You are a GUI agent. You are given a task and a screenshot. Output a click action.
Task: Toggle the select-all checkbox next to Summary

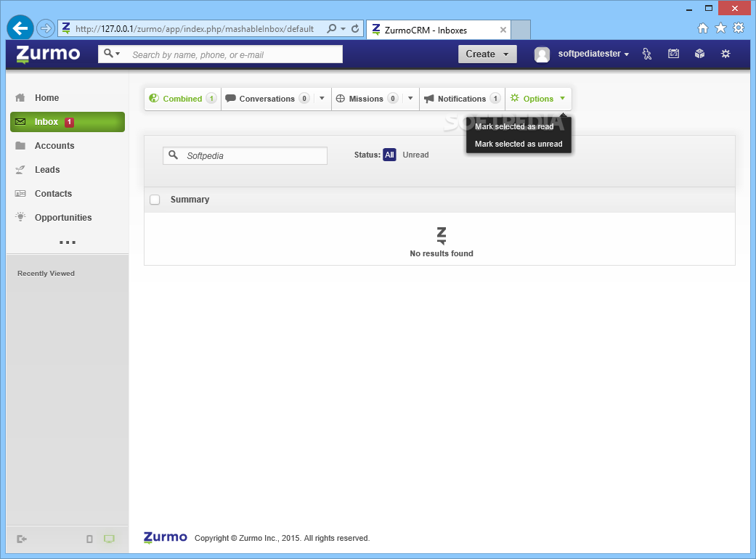(155, 200)
